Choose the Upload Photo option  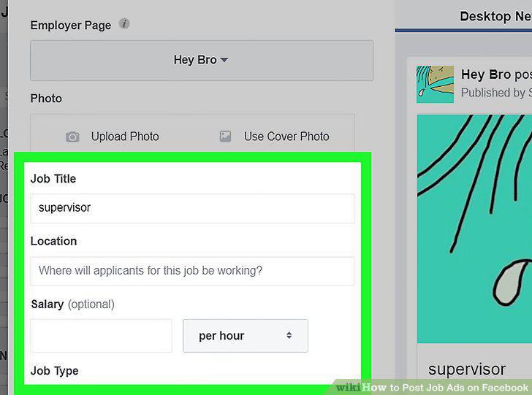coord(125,137)
